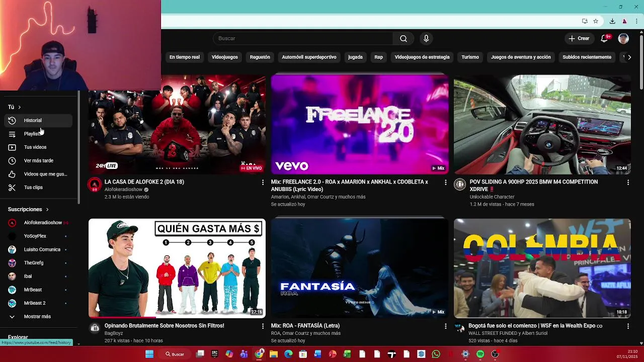This screenshot has height=362, width=644.
Task: Open the Chrome three-dot menu
Action: [637, 21]
